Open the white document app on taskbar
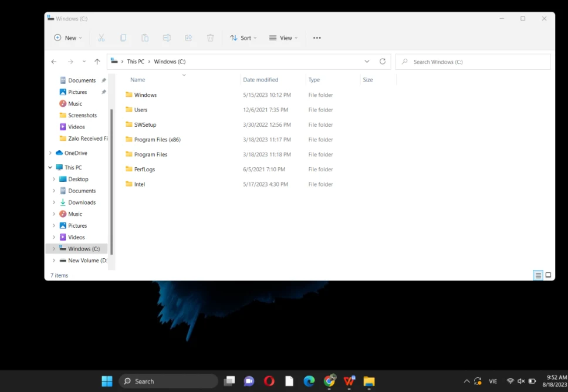Viewport: 568px width, 392px height. click(289, 381)
